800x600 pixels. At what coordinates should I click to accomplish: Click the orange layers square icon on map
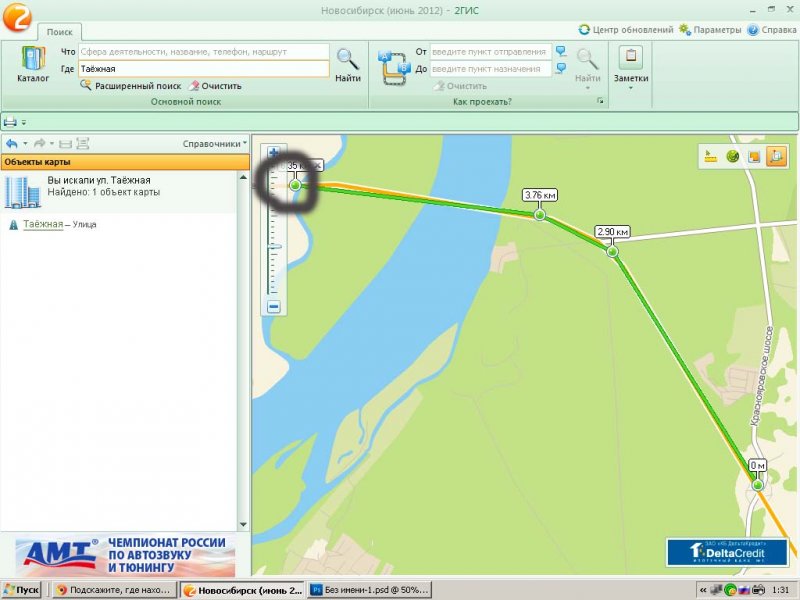pyautogui.click(x=754, y=156)
